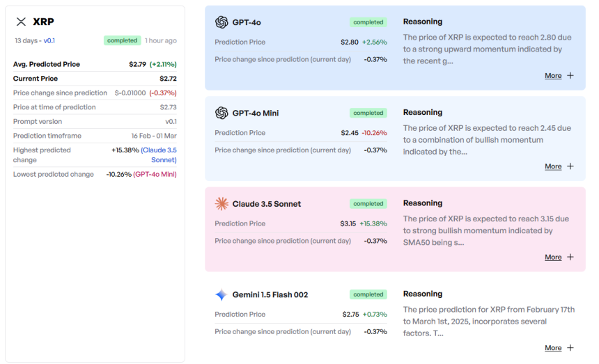The width and height of the screenshot is (599, 364).
Task: Click the Avg. Predicted Price row
Action: click(x=95, y=64)
